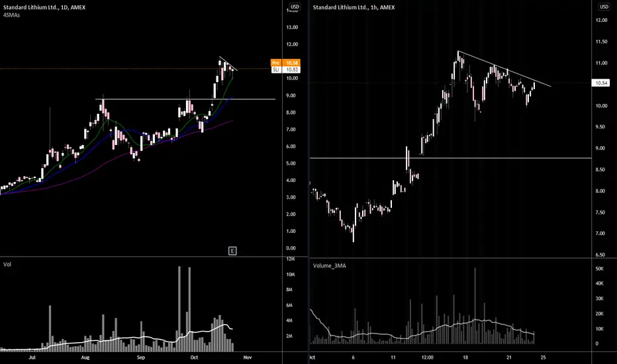Select the 'Standard Lithium Ltd., 1h, AMEX' title
617x364 pixels.
354,7
